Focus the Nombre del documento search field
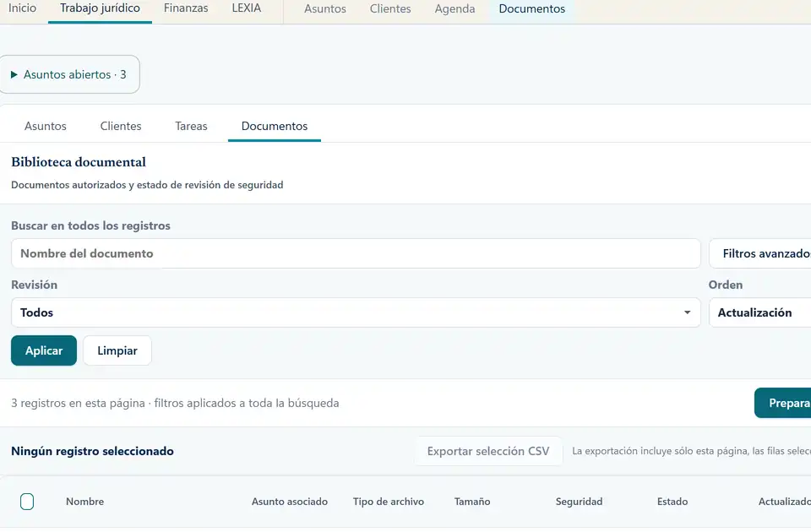811x532 pixels. coord(356,253)
